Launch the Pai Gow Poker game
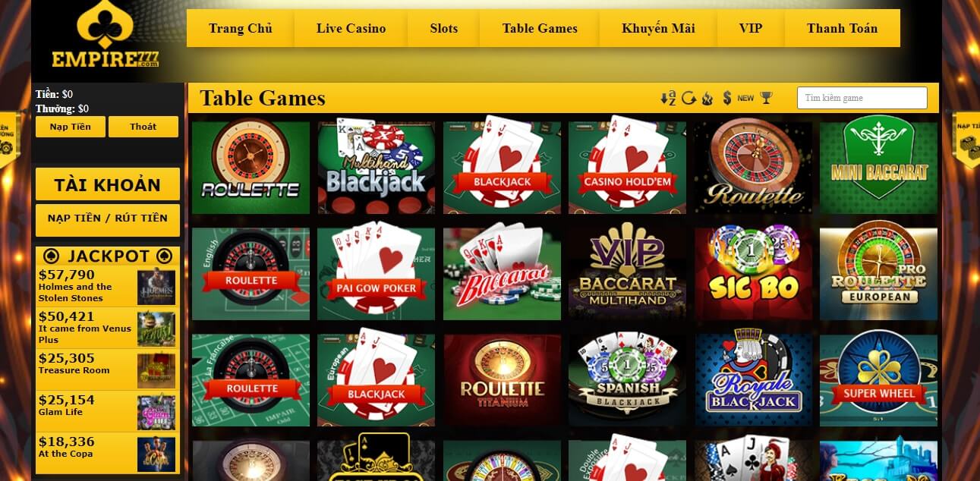 377,274
